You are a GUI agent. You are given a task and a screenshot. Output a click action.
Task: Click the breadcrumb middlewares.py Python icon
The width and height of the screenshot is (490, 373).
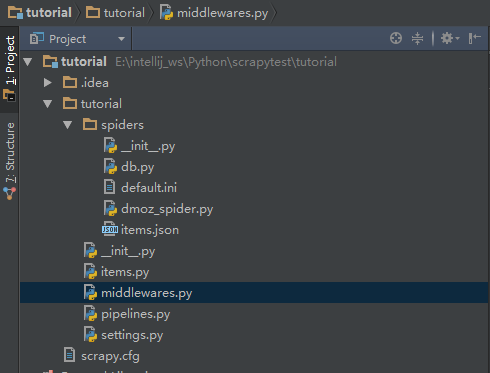[166, 13]
